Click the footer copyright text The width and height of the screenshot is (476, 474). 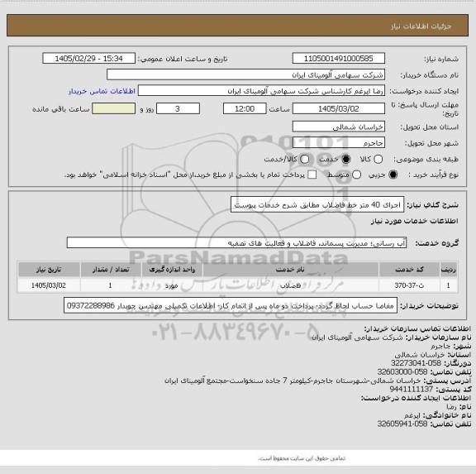tap(302, 458)
